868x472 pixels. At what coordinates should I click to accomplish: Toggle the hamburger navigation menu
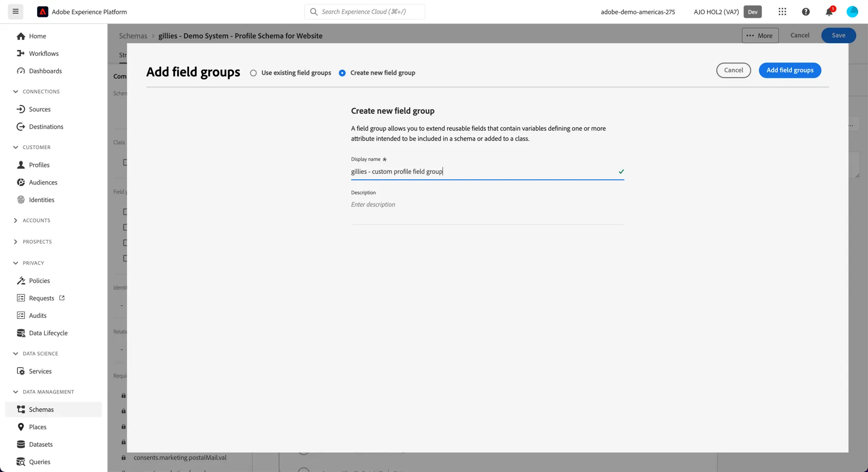[x=15, y=12]
